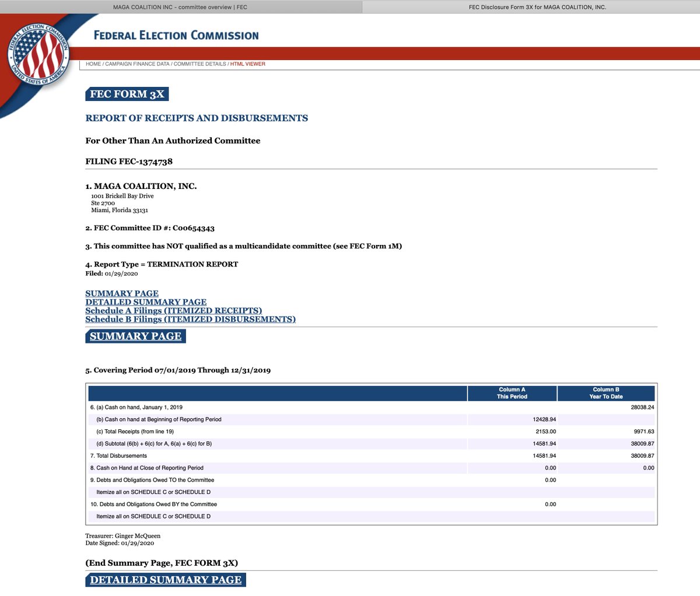This screenshot has height=596, width=700.
Task: Click the Column A This Period header
Action: [512, 393]
